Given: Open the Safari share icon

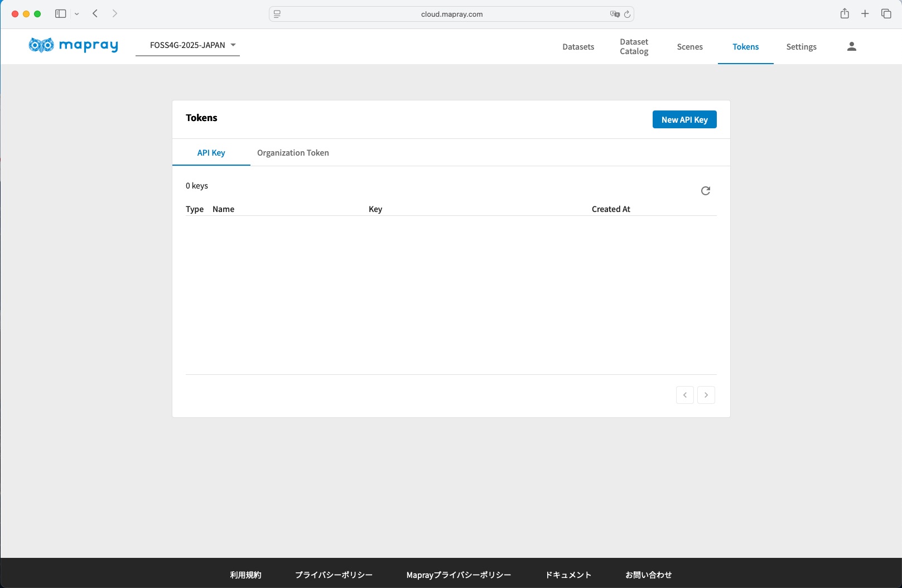Looking at the screenshot, I should click(x=845, y=14).
